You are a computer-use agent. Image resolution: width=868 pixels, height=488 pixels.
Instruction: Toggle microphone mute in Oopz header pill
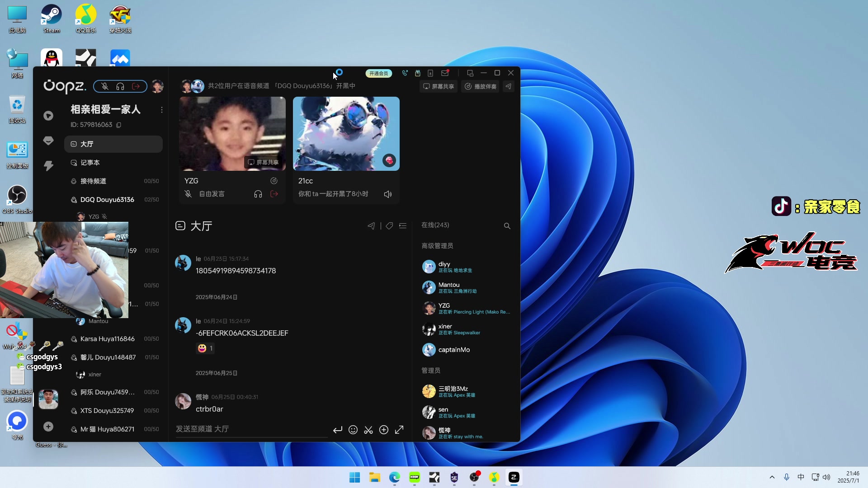click(x=105, y=86)
